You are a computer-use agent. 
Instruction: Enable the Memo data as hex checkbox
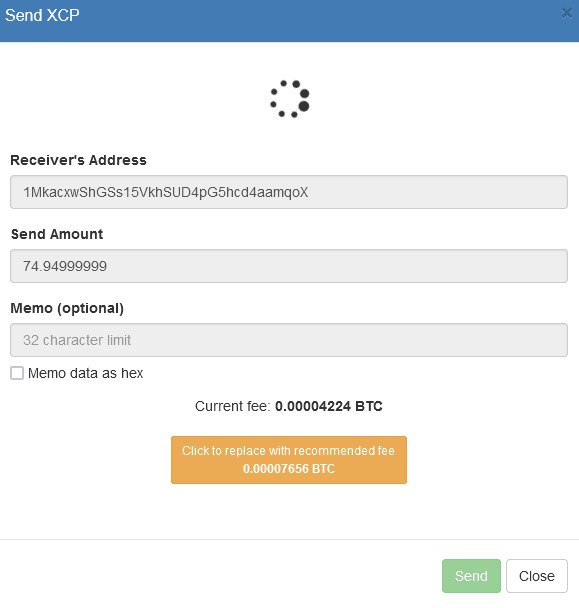coord(17,373)
